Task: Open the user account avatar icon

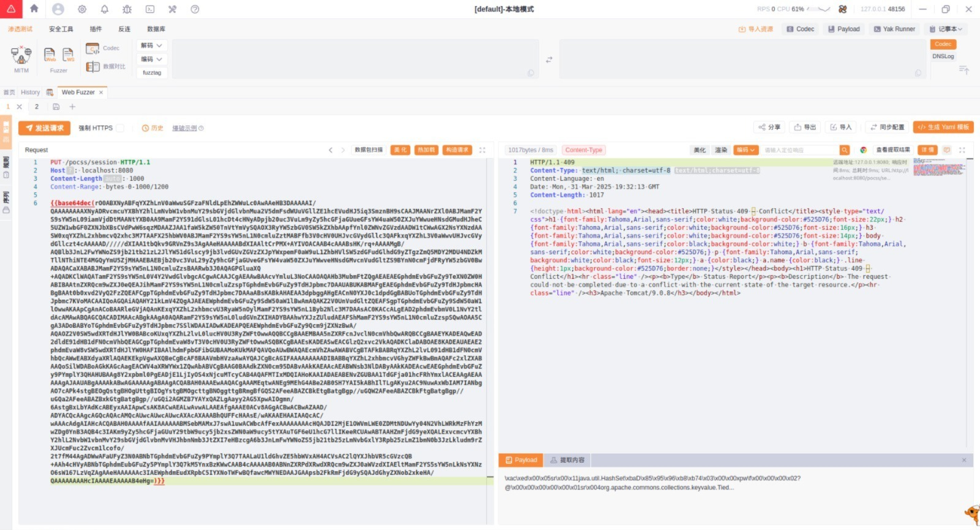Action: click(58, 9)
